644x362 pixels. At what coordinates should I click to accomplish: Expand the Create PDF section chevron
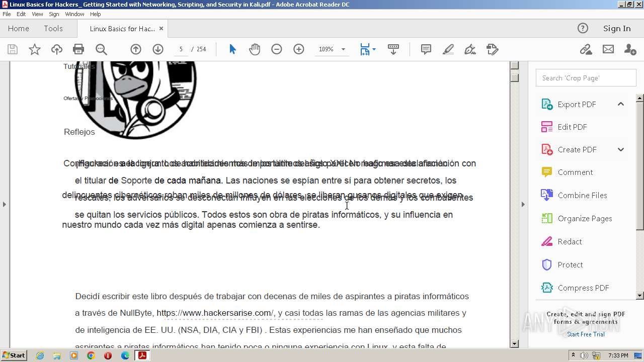(621, 149)
